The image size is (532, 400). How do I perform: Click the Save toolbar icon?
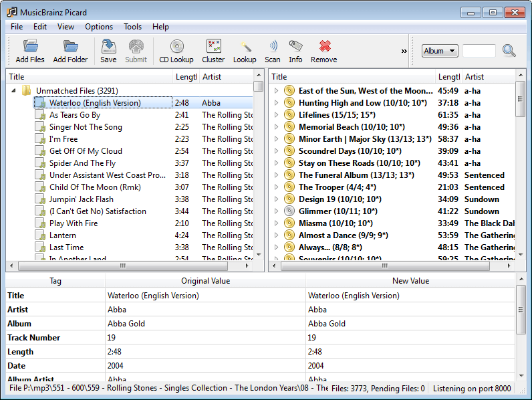pos(108,47)
